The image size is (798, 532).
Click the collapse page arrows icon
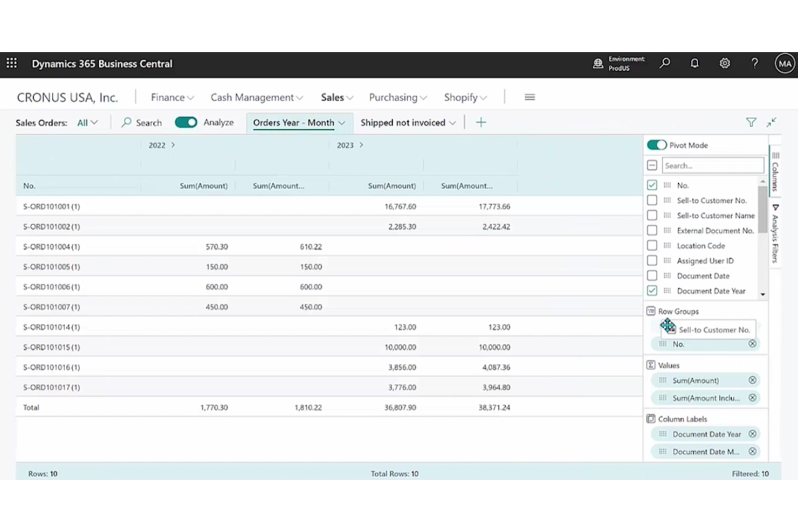pyautogui.click(x=772, y=122)
